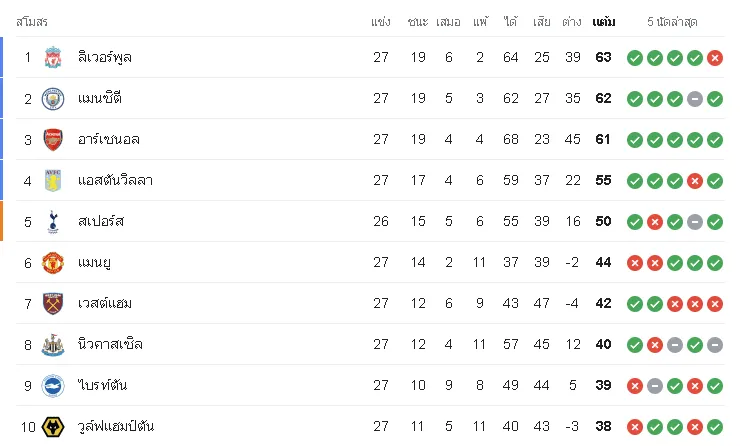Screen dimensions: 750x446
Task: Open the Aston Villa crest icon
Action: point(53,181)
